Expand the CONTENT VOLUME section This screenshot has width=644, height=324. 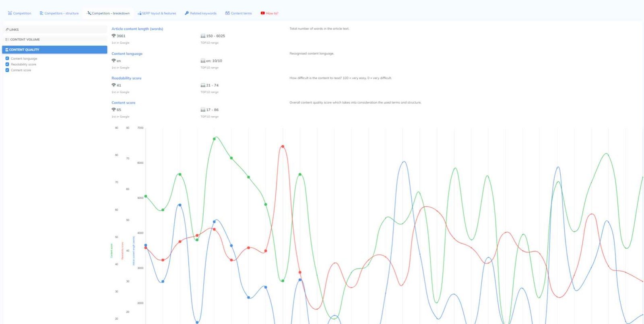click(x=55, y=39)
